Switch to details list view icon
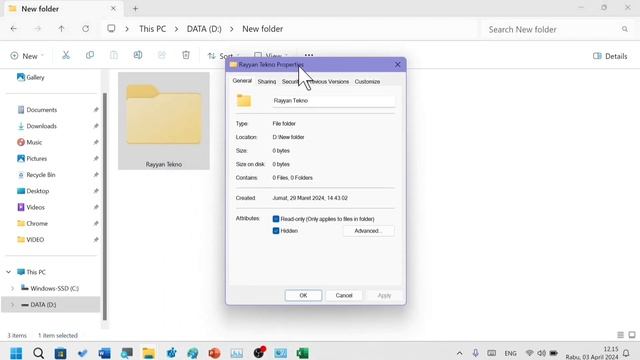 (x=620, y=335)
